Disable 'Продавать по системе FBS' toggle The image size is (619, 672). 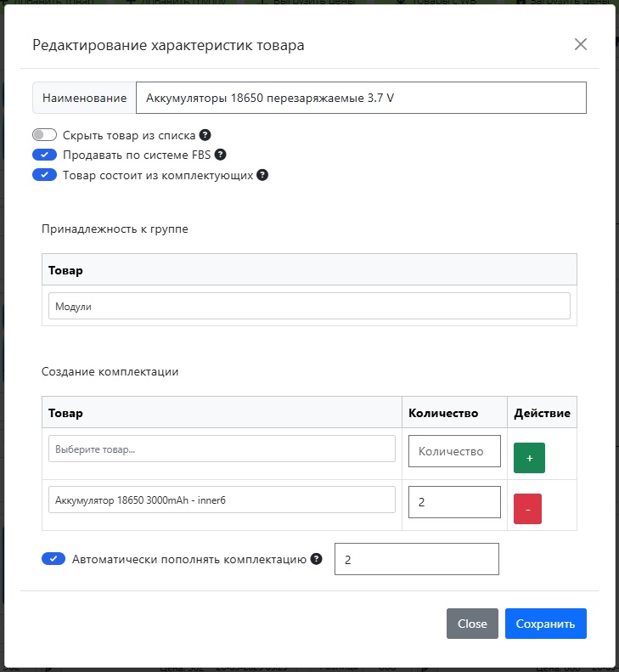tap(44, 155)
